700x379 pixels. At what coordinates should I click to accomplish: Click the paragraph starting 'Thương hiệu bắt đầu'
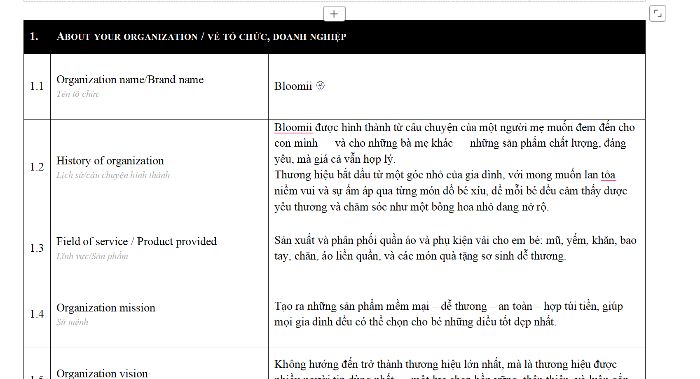pyautogui.click(x=451, y=191)
